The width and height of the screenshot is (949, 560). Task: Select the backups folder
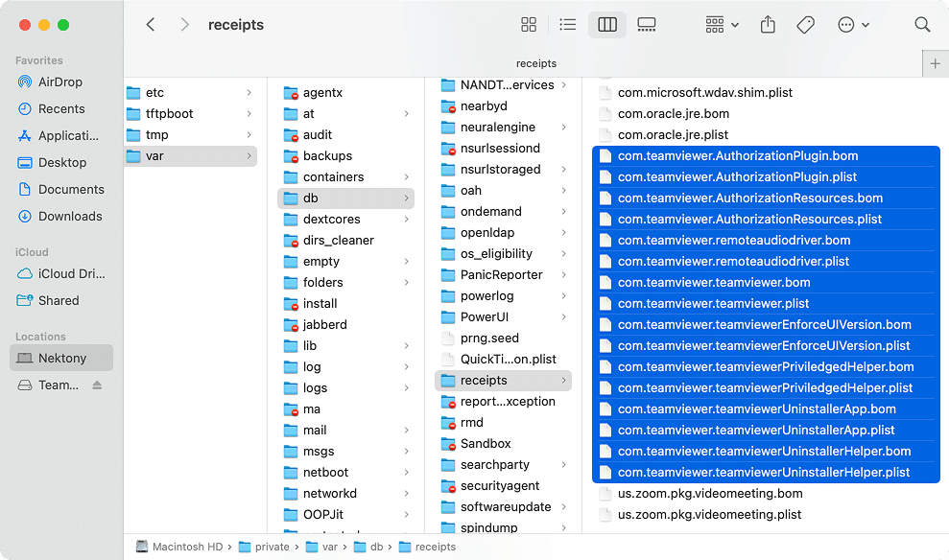point(345,156)
